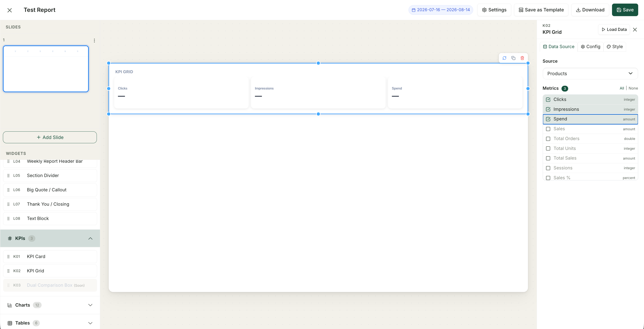Click the drag handle for Thank You / Closing
Screen dimensions: 644x329
point(8,204)
